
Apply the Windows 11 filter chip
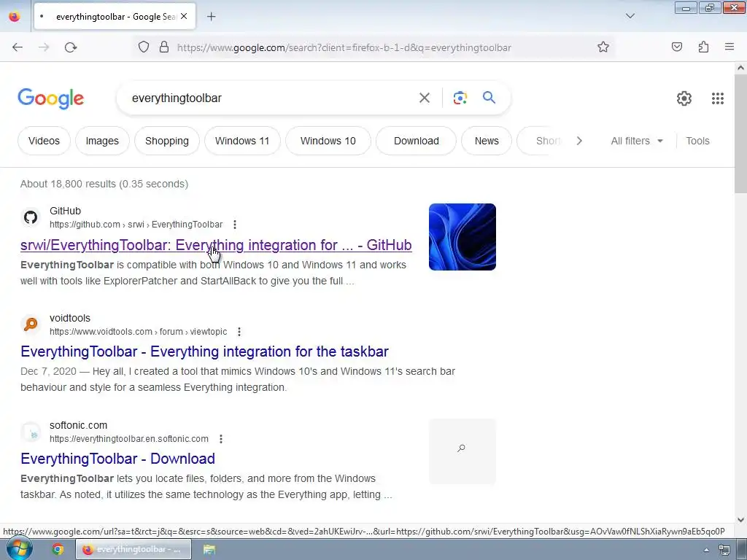click(x=242, y=141)
